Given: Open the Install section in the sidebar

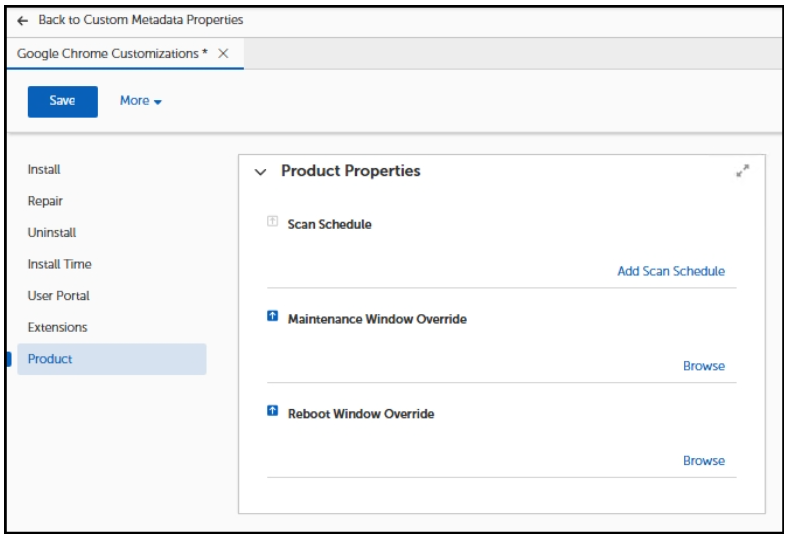Looking at the screenshot, I should tap(44, 169).
